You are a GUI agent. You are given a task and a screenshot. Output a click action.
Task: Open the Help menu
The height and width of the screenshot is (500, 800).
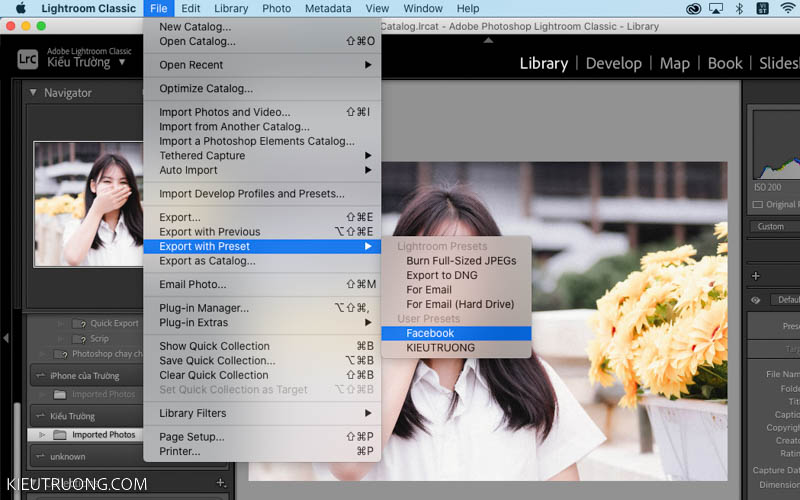468,8
